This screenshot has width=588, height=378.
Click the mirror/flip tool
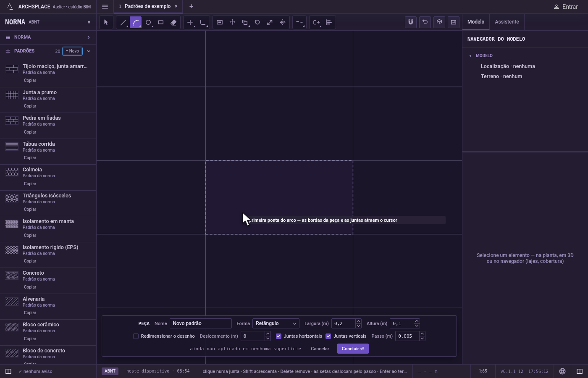[x=283, y=22]
